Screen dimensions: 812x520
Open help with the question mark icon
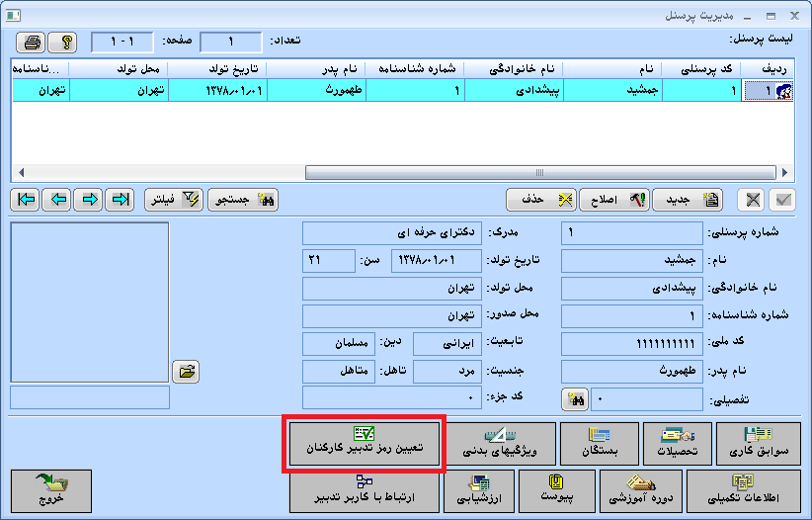point(62,42)
